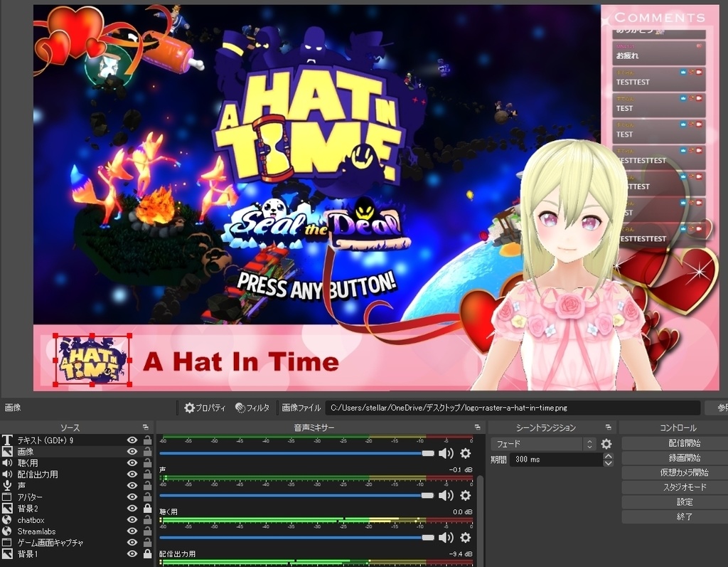Image resolution: width=728 pixels, height=567 pixels.
Task: Mute the 声 mixer track speaker
Action: pyautogui.click(x=446, y=495)
